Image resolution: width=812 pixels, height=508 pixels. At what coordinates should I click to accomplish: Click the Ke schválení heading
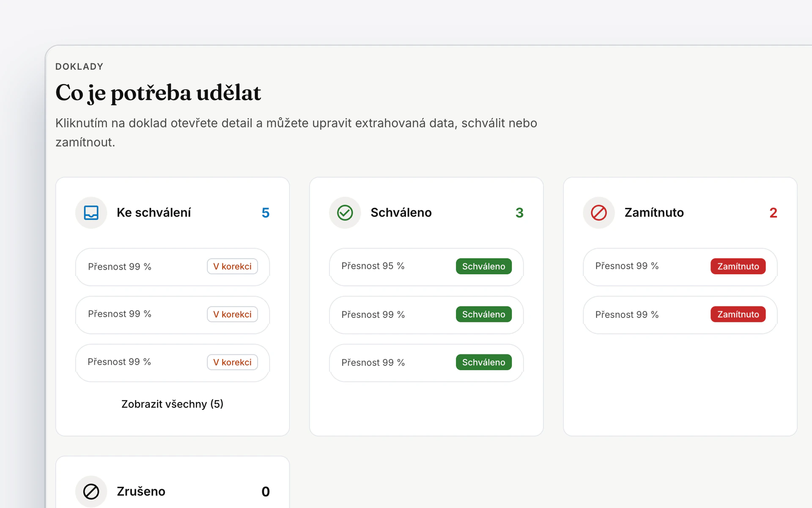pyautogui.click(x=154, y=213)
